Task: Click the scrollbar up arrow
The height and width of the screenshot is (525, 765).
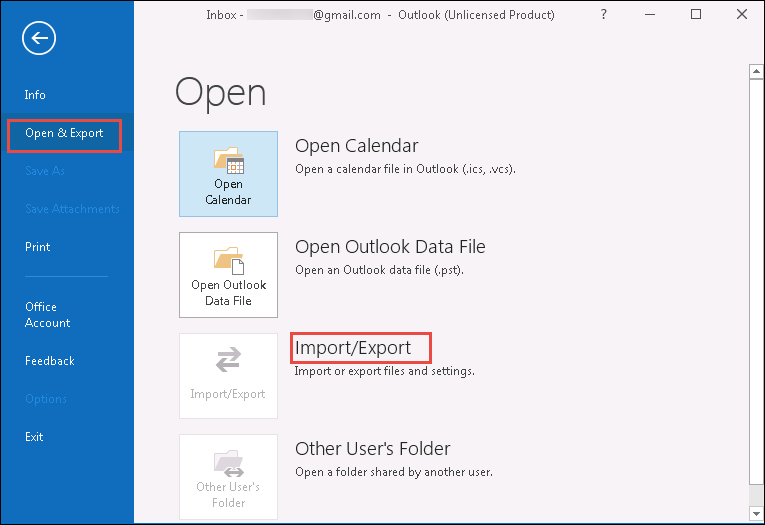Action: click(x=756, y=70)
